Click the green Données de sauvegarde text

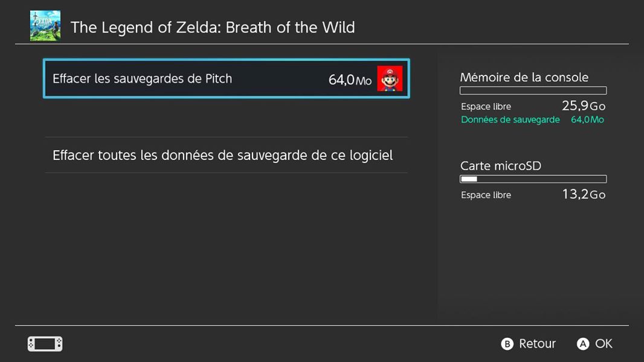coord(510,119)
